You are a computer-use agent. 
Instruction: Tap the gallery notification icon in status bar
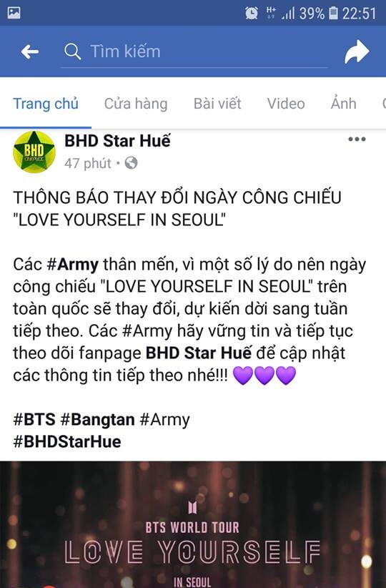14,13
